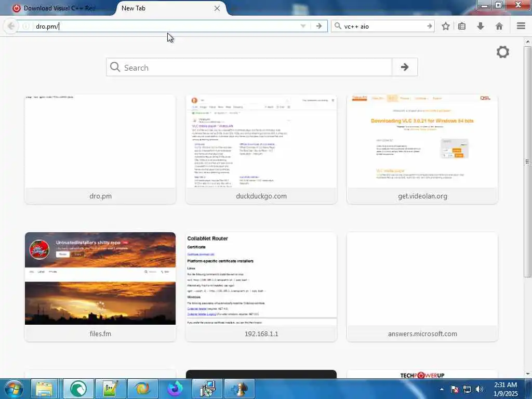Open the orange-blue swirl browser taskbar icon
The image size is (532, 399).
(143, 389)
